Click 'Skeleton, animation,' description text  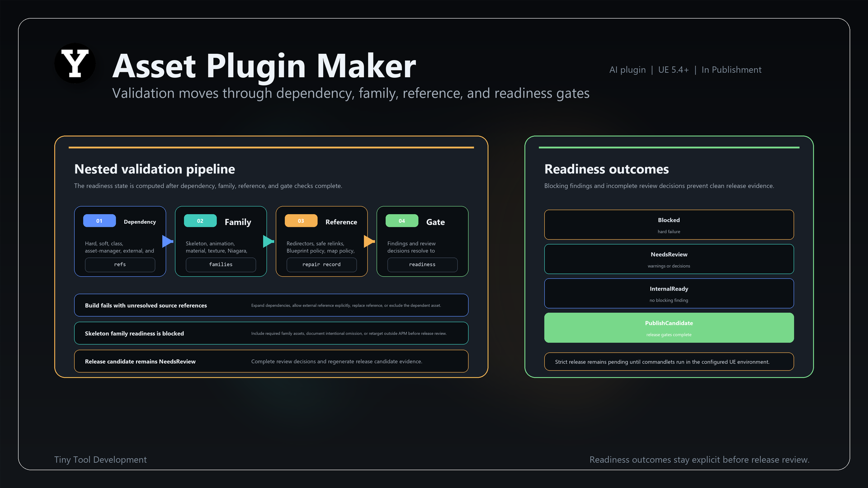tap(210, 244)
